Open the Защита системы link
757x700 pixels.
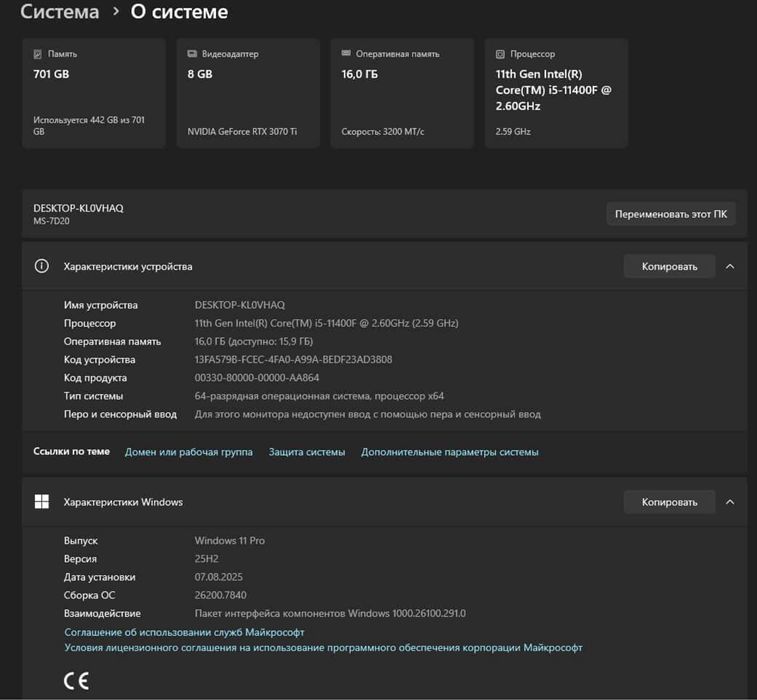coord(307,452)
